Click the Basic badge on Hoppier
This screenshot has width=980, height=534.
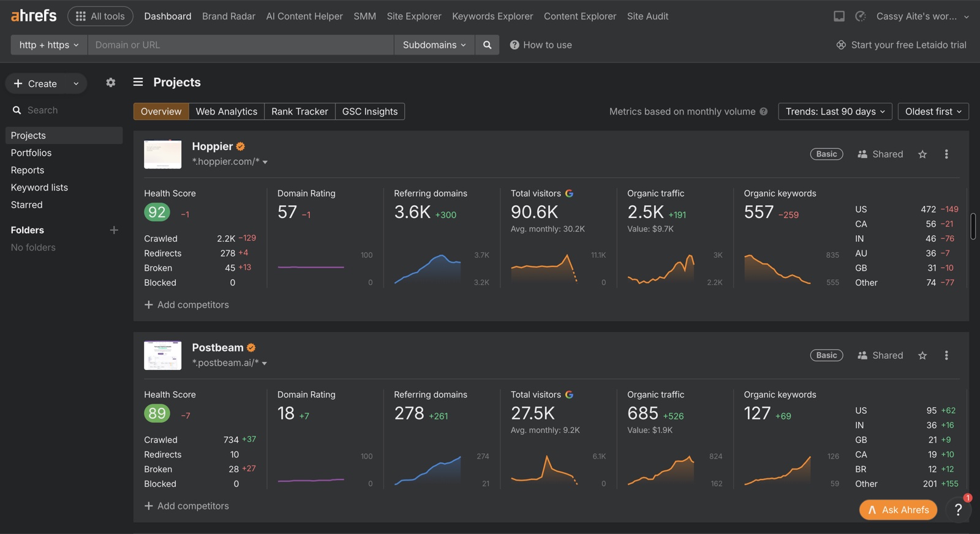point(826,154)
